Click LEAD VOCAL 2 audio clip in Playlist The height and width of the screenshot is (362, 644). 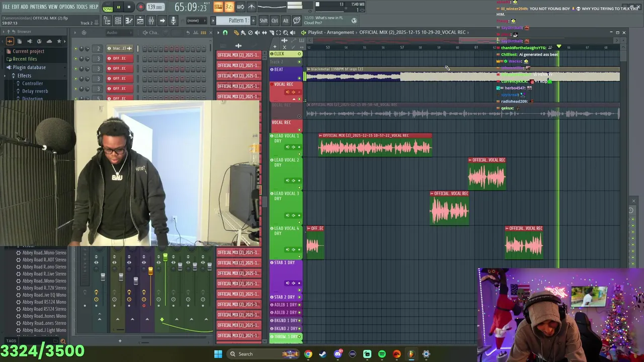pyautogui.click(x=487, y=174)
